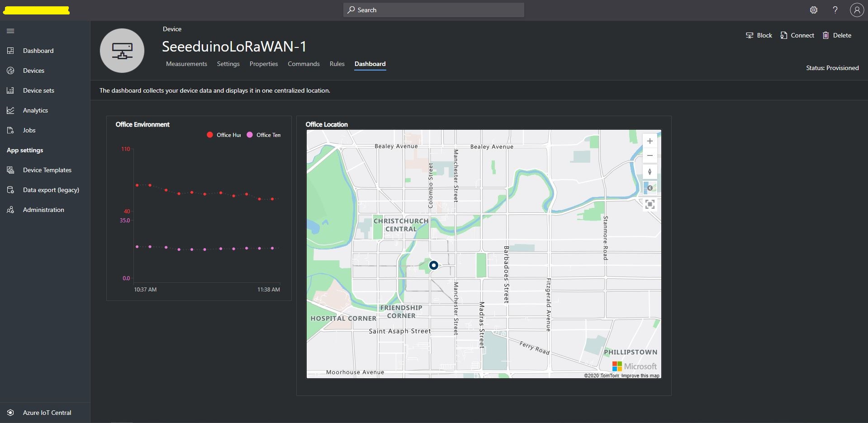868x423 pixels.
Task: Open the help menu
Action: (835, 9)
